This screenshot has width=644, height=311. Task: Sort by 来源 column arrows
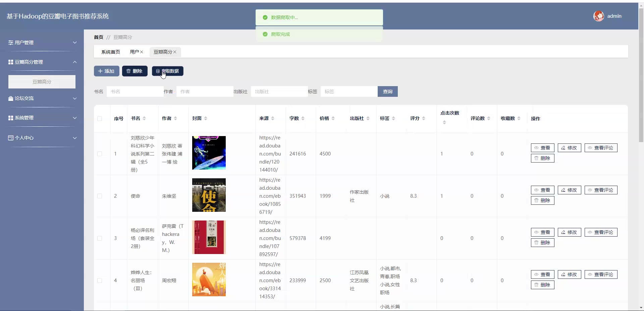[273, 118]
